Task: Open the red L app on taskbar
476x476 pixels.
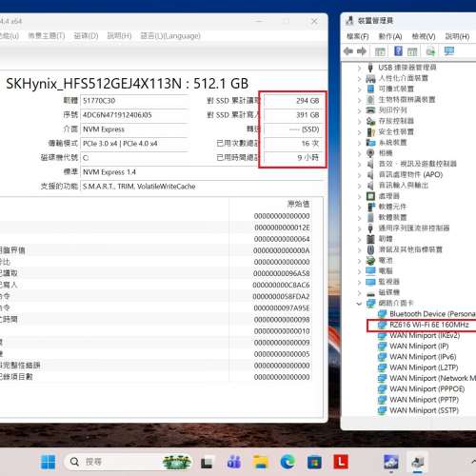Action: (341, 462)
